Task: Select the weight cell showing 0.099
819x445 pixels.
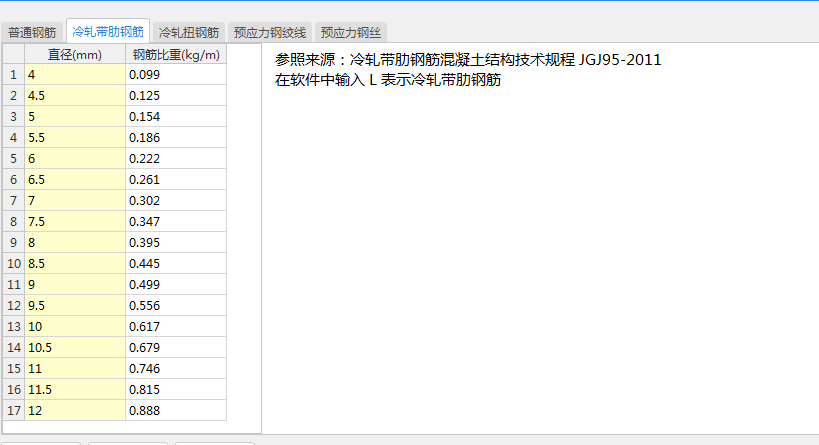Action: click(176, 75)
